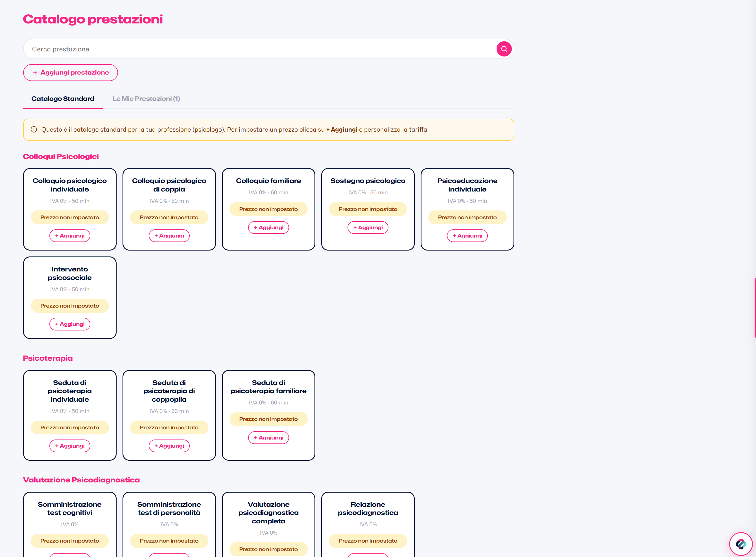Switch to Catalogo Standard tab
Viewport: 756px width, 557px height.
63,99
